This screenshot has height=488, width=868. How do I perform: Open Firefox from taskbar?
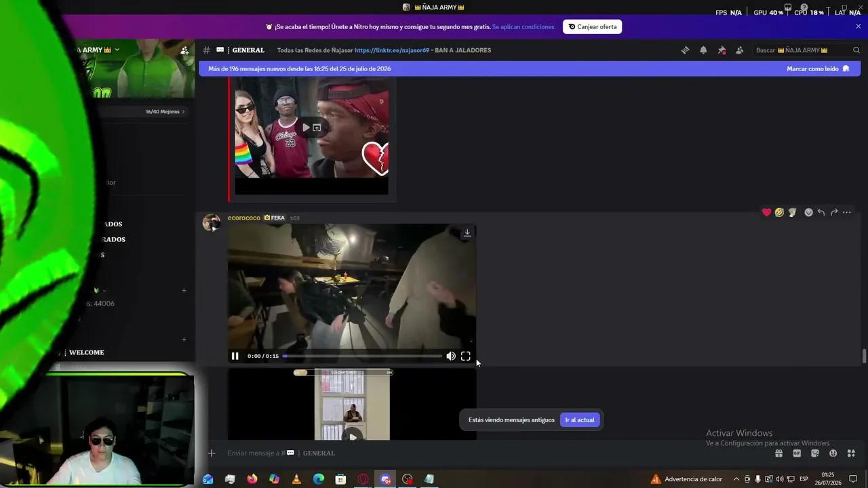252,479
